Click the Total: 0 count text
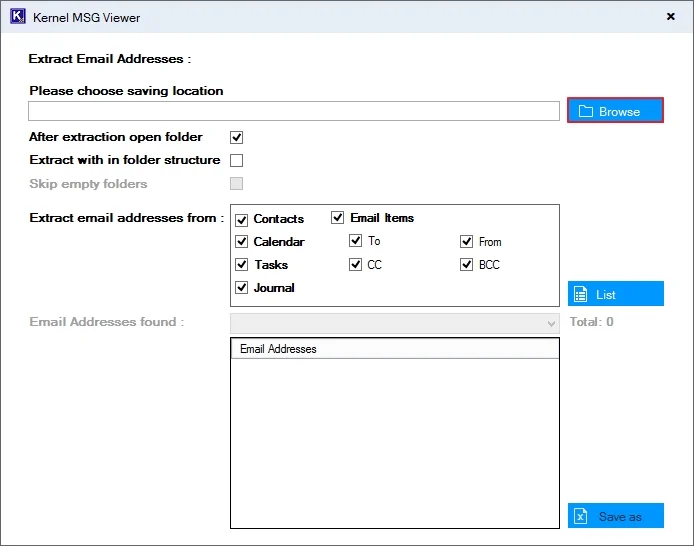694x546 pixels. 591,322
